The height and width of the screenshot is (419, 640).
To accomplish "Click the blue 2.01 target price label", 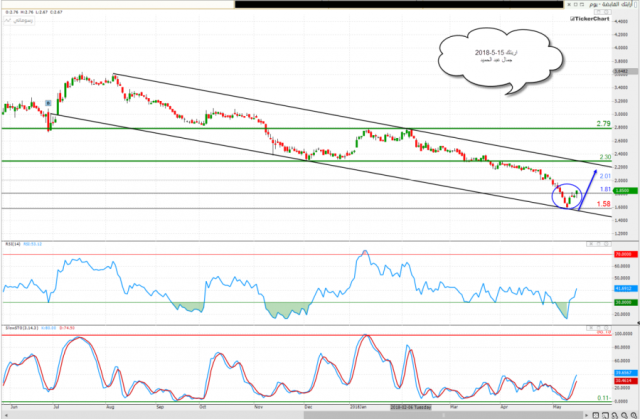I will (606, 176).
